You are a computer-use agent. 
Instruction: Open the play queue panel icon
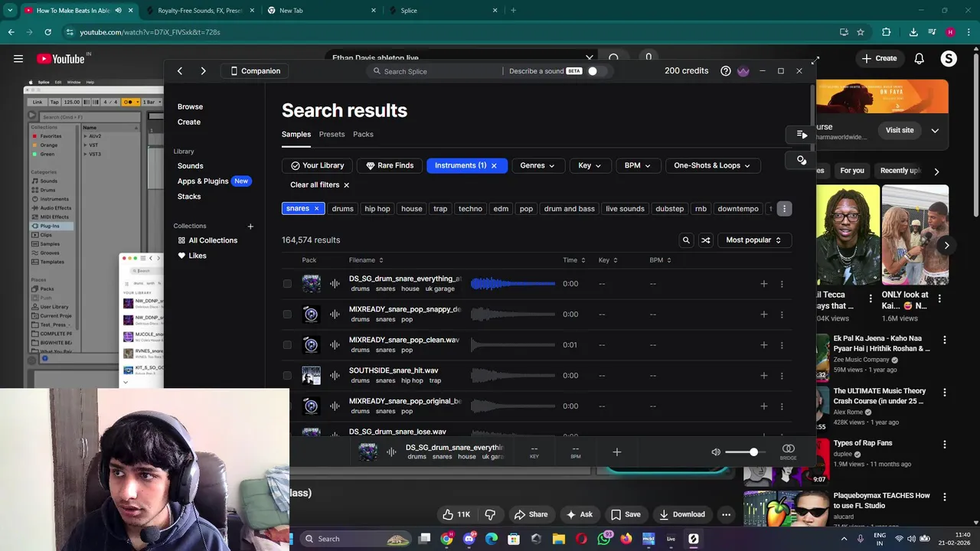(x=802, y=135)
